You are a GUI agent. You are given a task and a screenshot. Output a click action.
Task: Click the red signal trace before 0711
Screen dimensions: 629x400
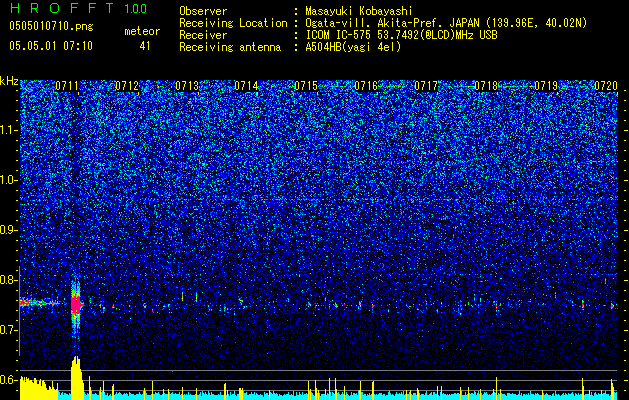coord(38,303)
